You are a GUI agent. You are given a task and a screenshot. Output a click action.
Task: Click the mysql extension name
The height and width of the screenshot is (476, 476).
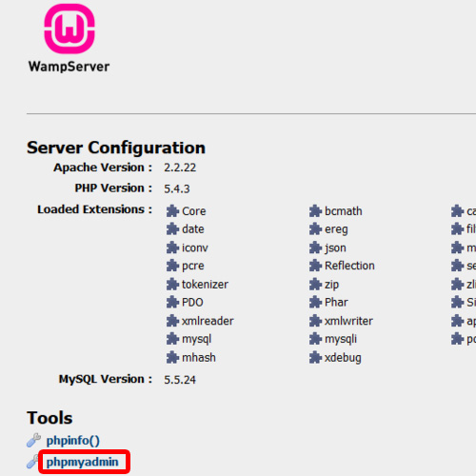click(x=197, y=340)
